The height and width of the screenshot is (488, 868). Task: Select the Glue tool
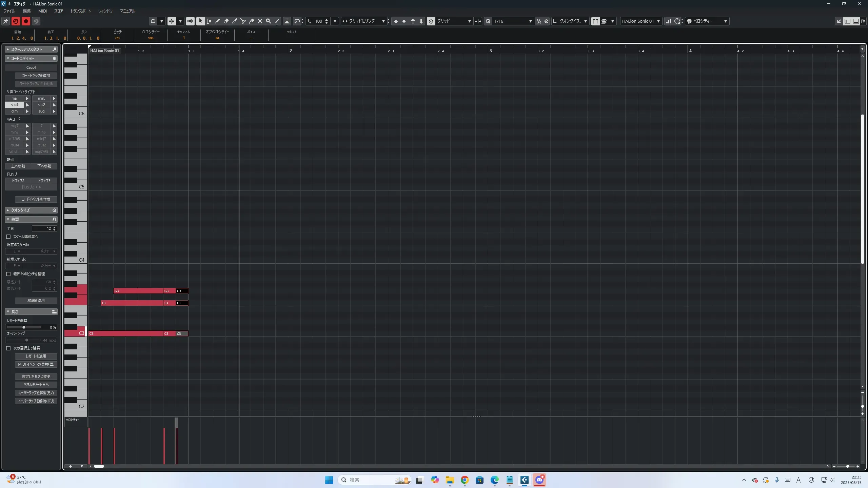coord(251,21)
